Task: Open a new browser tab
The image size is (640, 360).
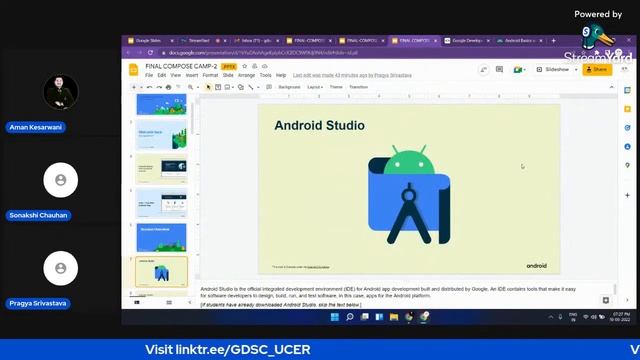Action: (553, 40)
